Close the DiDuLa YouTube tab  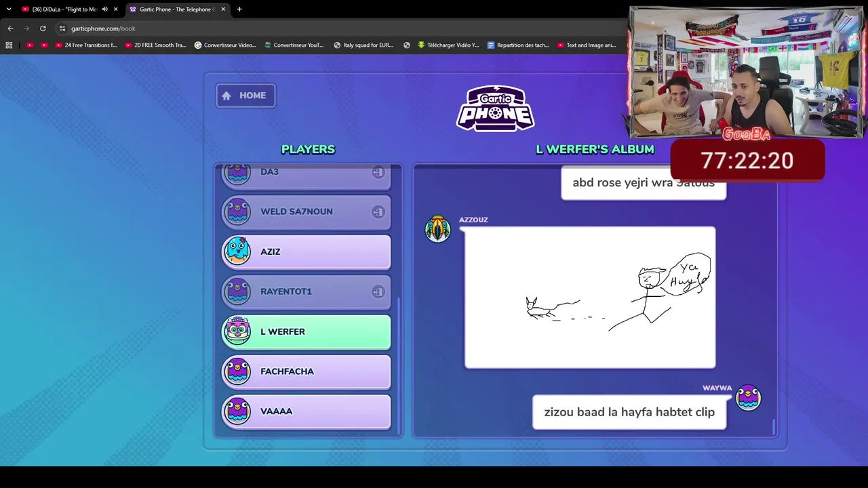(116, 9)
